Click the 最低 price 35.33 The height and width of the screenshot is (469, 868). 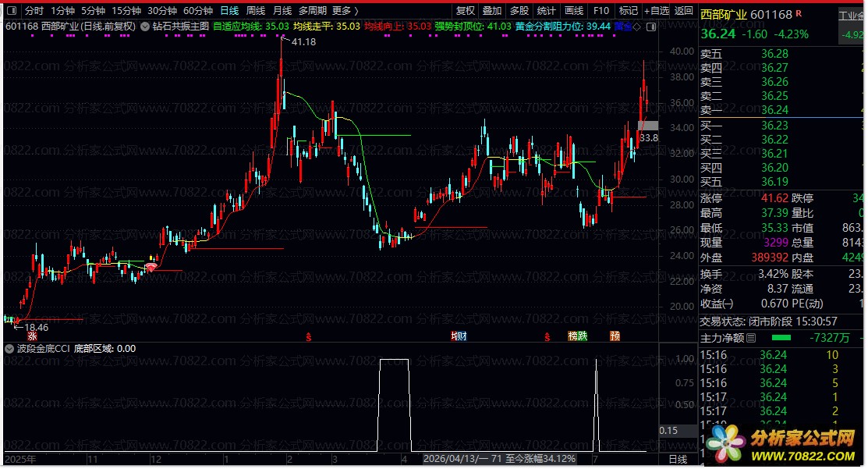tap(774, 228)
